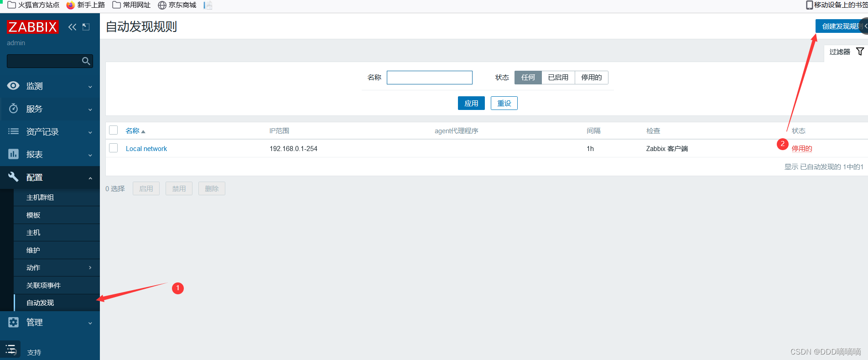Screen dimensions: 868x360
Task: Open the Local network discovery rule
Action: point(146,149)
